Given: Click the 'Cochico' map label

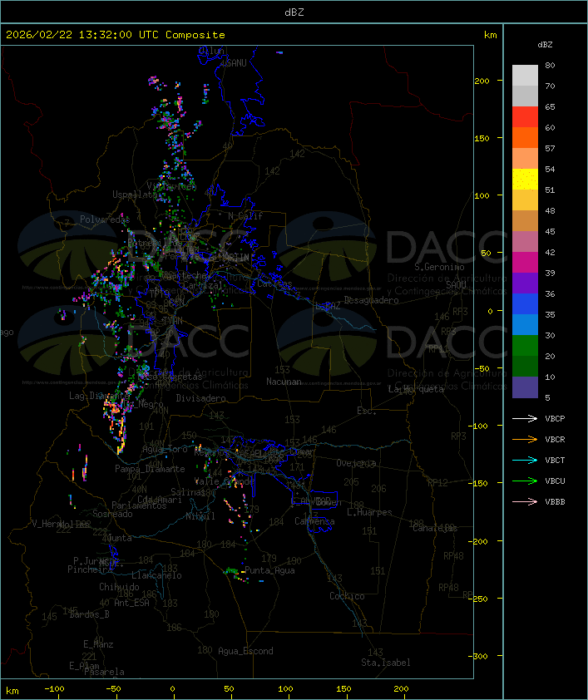Looking at the screenshot, I should [347, 596].
